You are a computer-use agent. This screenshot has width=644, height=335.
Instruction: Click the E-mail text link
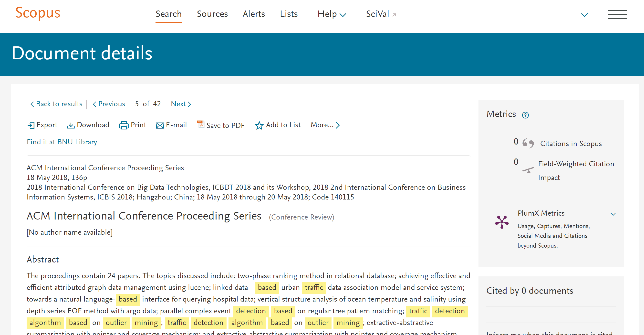click(x=176, y=125)
